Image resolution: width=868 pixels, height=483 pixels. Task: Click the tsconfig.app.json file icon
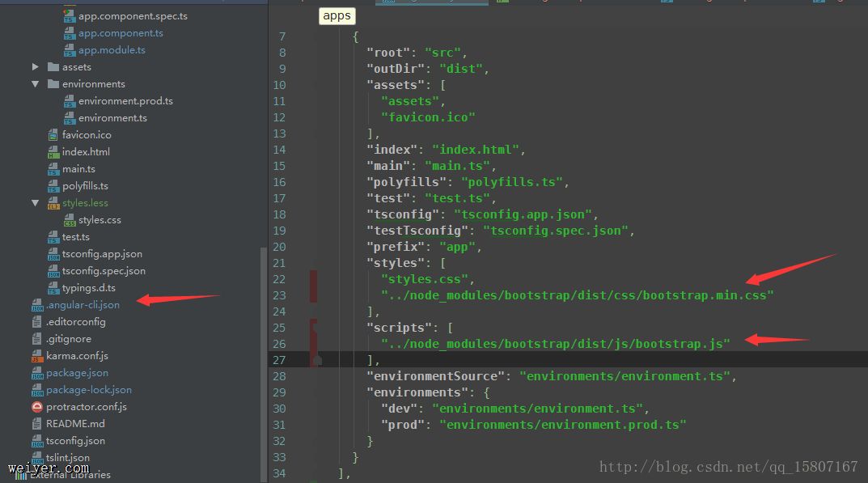point(53,254)
